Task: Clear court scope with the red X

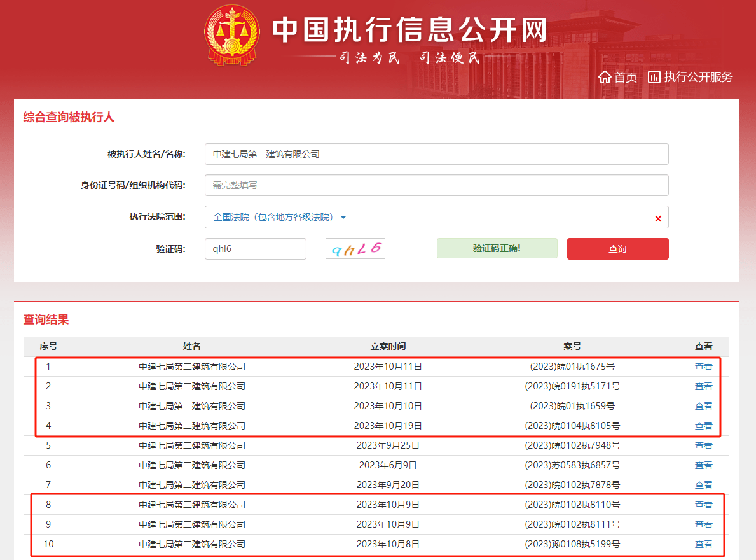Action: (x=658, y=218)
